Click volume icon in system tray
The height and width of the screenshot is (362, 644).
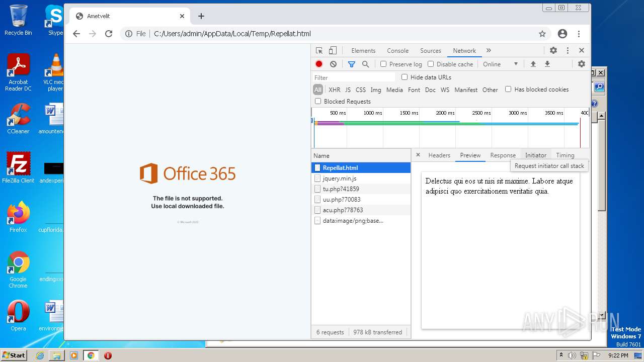click(572, 355)
